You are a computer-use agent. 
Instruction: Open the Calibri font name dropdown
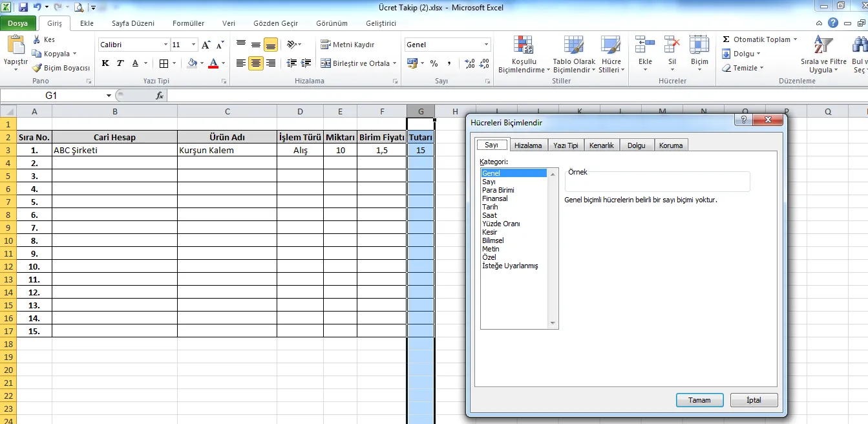tap(165, 45)
